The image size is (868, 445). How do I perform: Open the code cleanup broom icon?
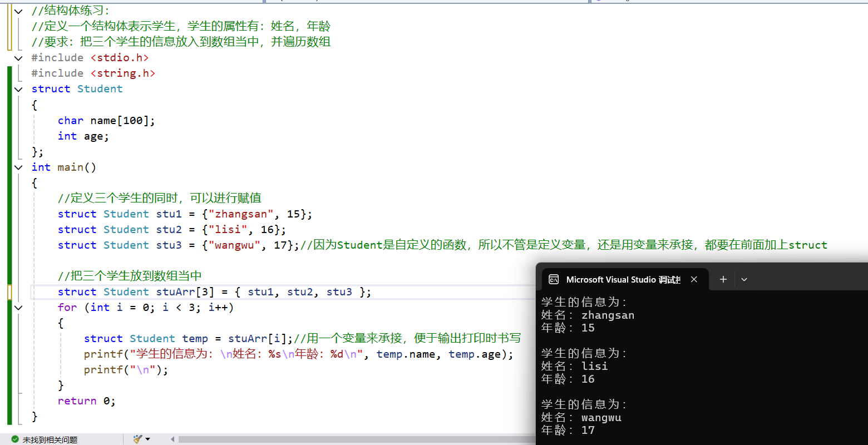[138, 439]
